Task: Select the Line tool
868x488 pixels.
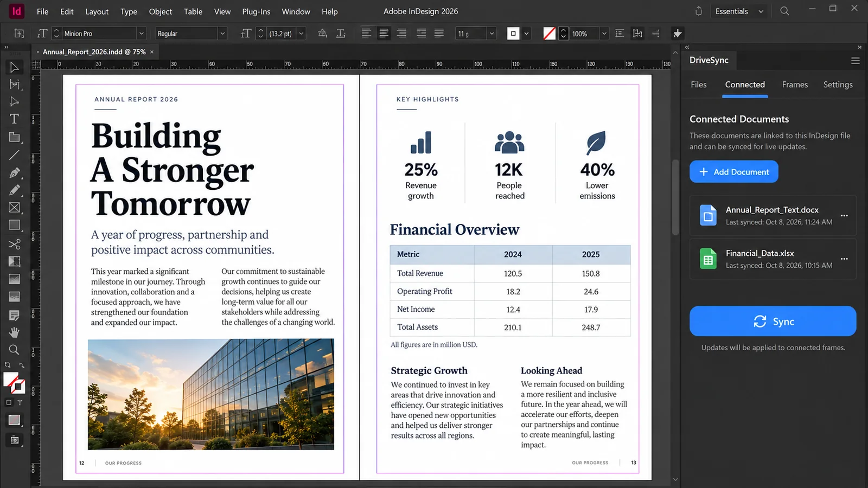Action: (14, 155)
